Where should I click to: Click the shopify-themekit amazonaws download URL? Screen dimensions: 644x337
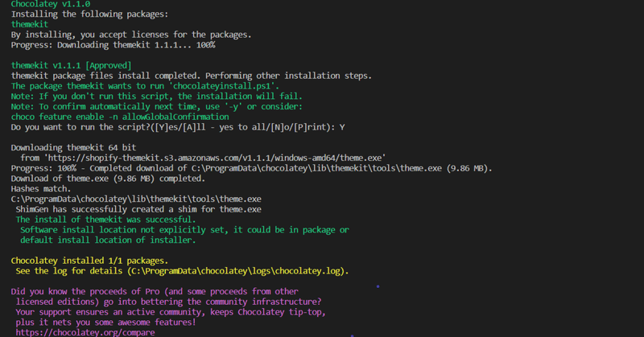tap(217, 158)
